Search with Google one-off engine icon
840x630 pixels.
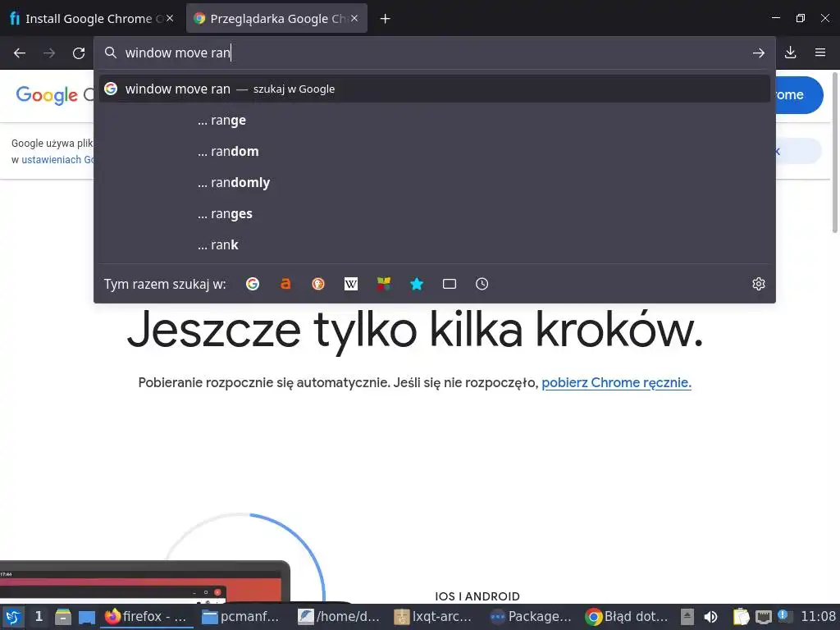click(x=253, y=284)
